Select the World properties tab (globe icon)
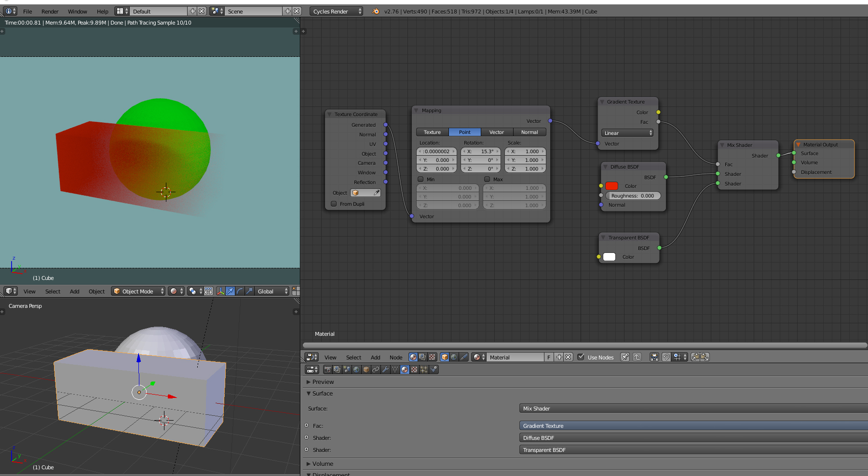 356,370
